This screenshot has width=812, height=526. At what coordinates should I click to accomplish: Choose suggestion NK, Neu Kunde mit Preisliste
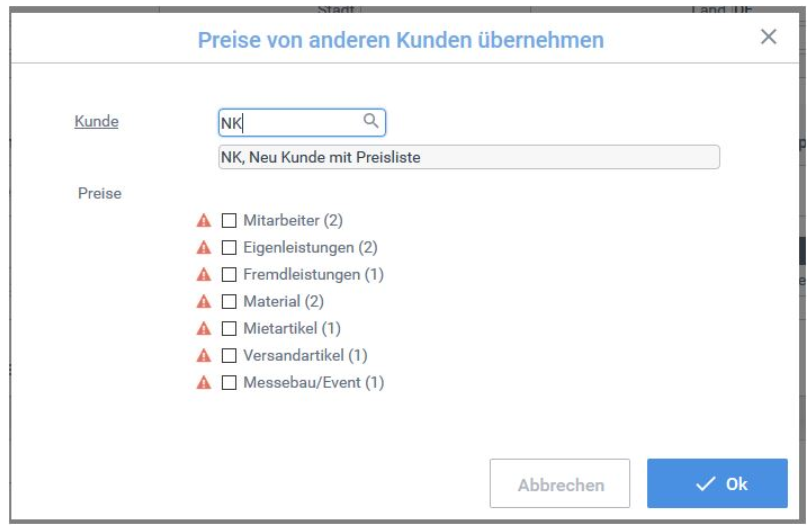[x=469, y=157]
